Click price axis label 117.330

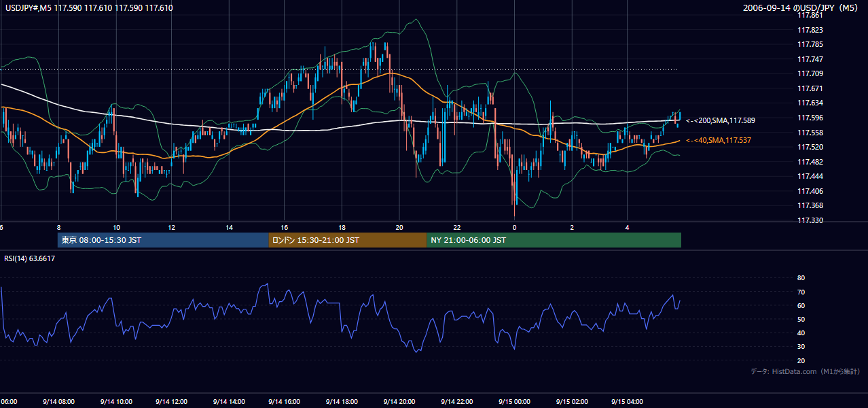point(810,220)
